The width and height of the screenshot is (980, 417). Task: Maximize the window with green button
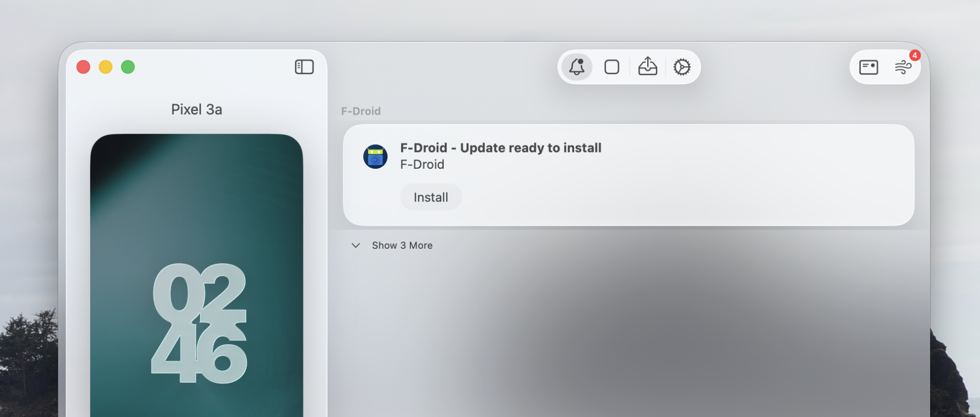[x=128, y=67]
